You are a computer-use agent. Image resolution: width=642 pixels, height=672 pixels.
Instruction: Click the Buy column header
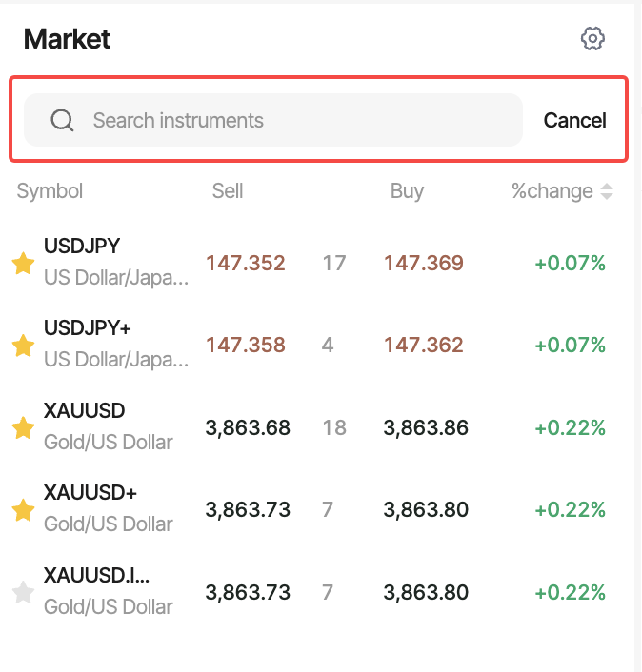click(407, 191)
